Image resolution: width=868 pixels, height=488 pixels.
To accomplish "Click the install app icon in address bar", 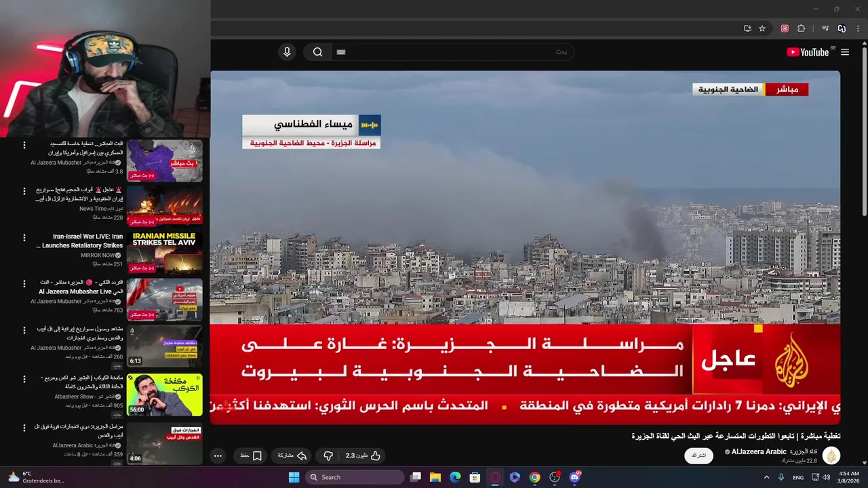I will tap(747, 28).
